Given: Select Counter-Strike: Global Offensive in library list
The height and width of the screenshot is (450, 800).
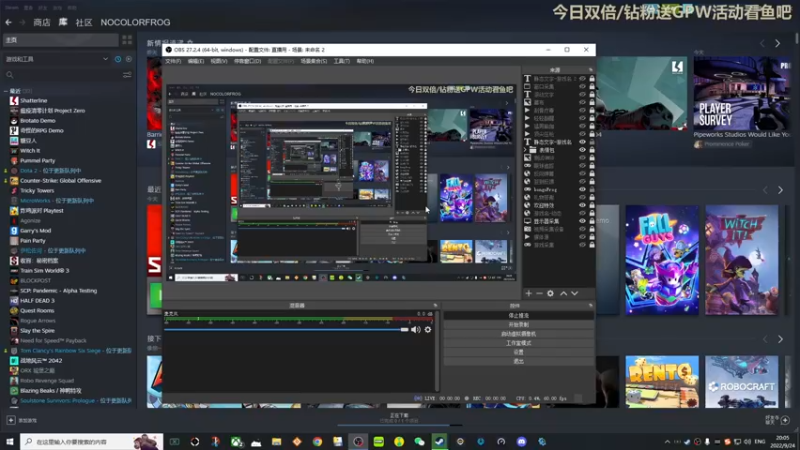Looking at the screenshot, I should 60,181.
